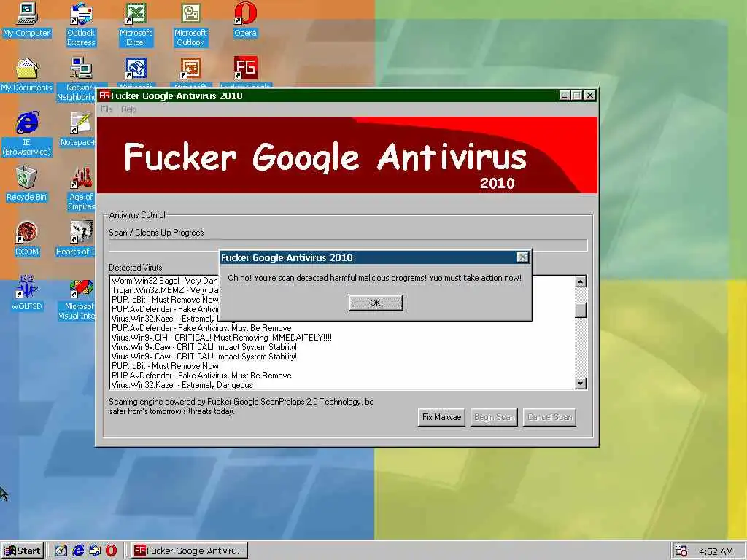Launch Opera from quick launch bar
Viewport: 747px width, 560px height.
click(x=111, y=551)
